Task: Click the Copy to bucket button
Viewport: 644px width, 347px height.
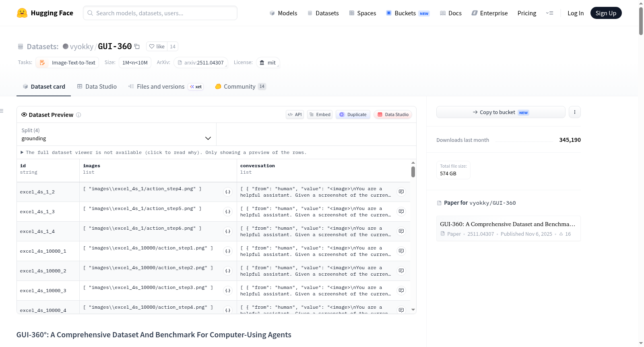Action: [x=501, y=112]
